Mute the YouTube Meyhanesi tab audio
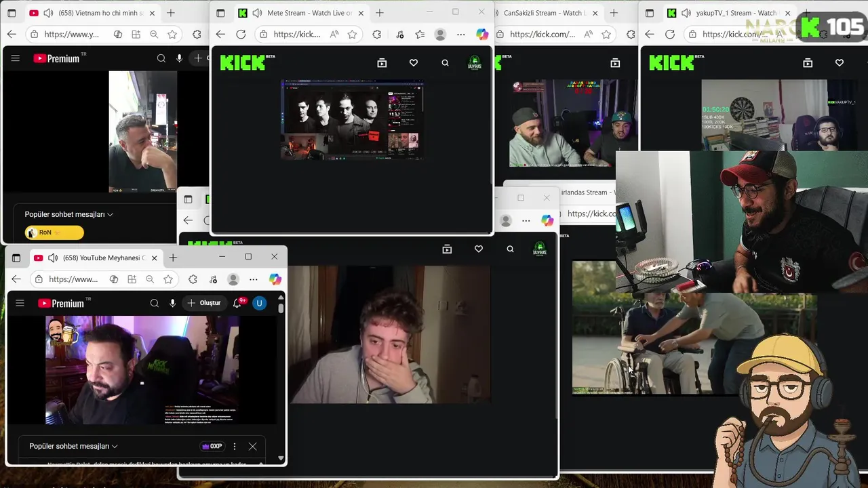The width and height of the screenshot is (868, 488). click(x=53, y=258)
